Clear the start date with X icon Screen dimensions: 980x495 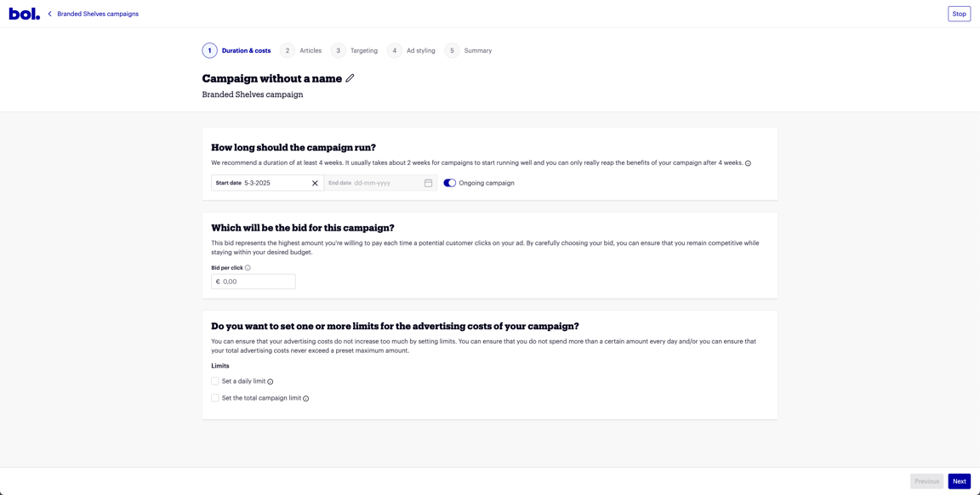point(315,183)
